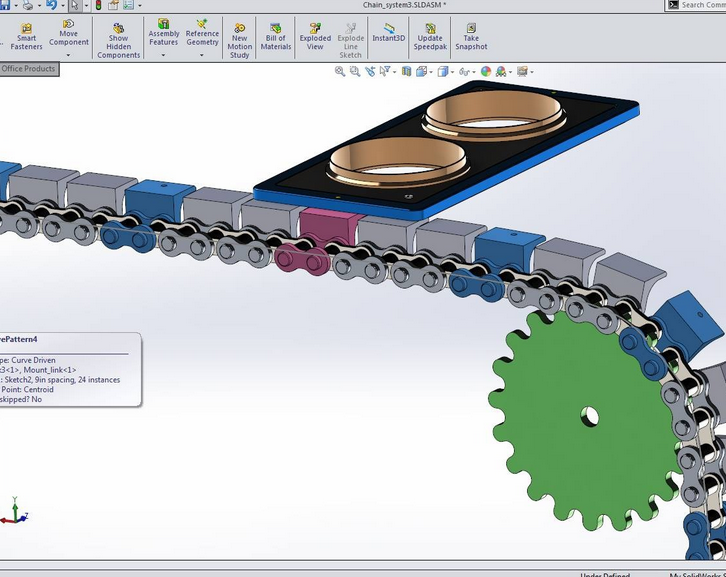Open the Bill of Materials tool

coord(276,36)
